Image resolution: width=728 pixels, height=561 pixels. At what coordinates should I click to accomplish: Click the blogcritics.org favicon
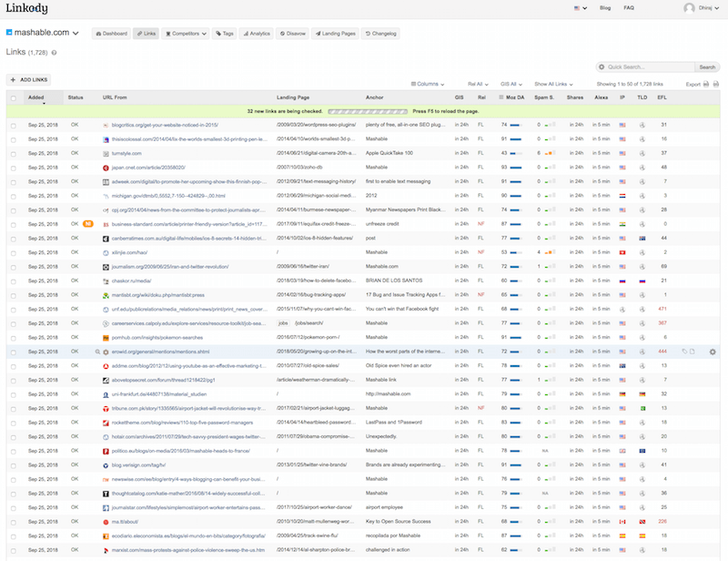[x=106, y=126]
